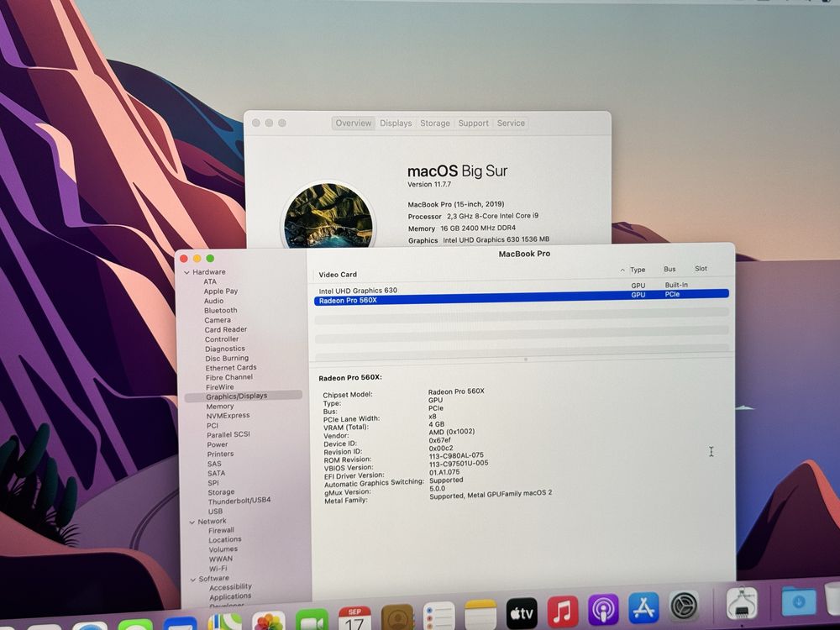Sort by the Type column header
Screen dimensions: 840x630
coord(638,270)
